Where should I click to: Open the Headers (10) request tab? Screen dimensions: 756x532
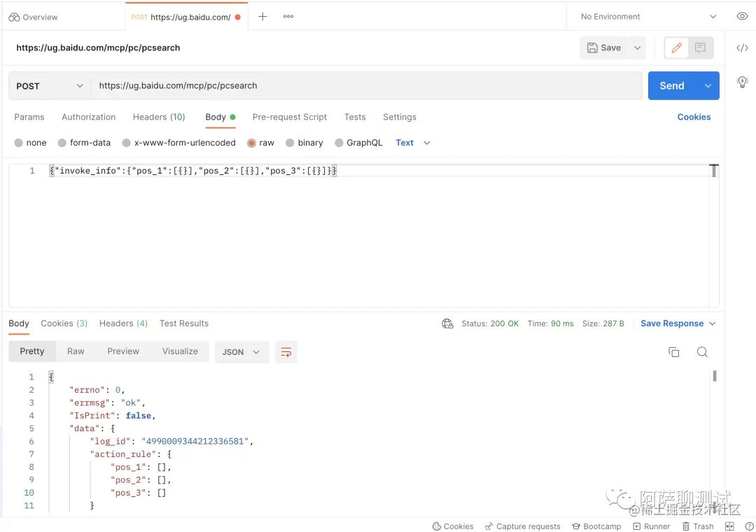(x=159, y=117)
